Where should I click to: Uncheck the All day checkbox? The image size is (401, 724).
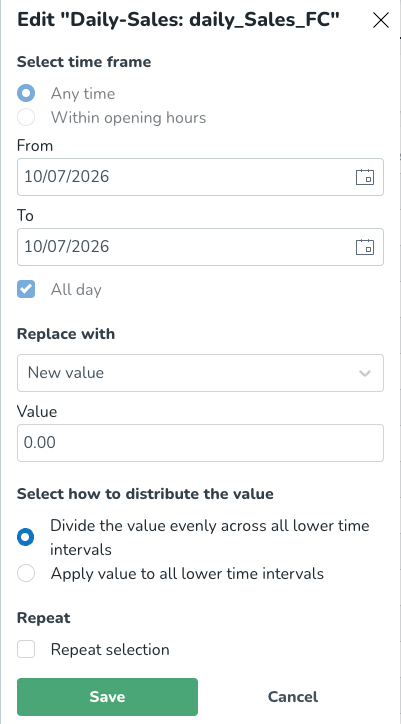[26, 290]
